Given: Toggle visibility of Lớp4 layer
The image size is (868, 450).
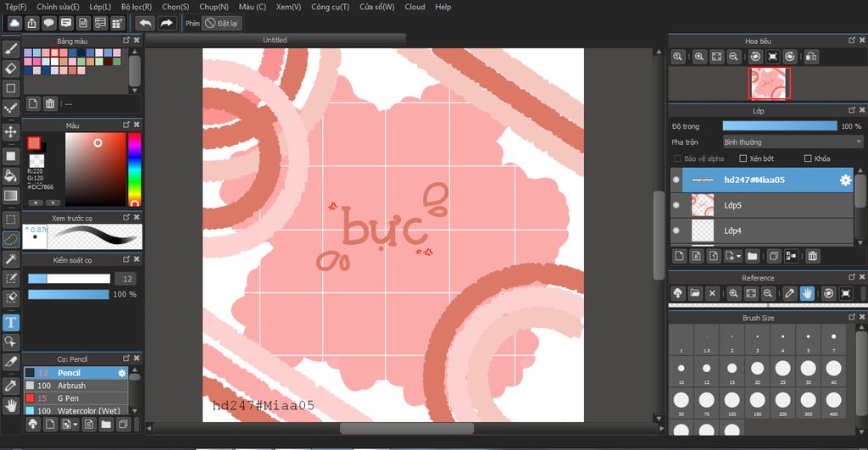Looking at the screenshot, I should click(676, 231).
